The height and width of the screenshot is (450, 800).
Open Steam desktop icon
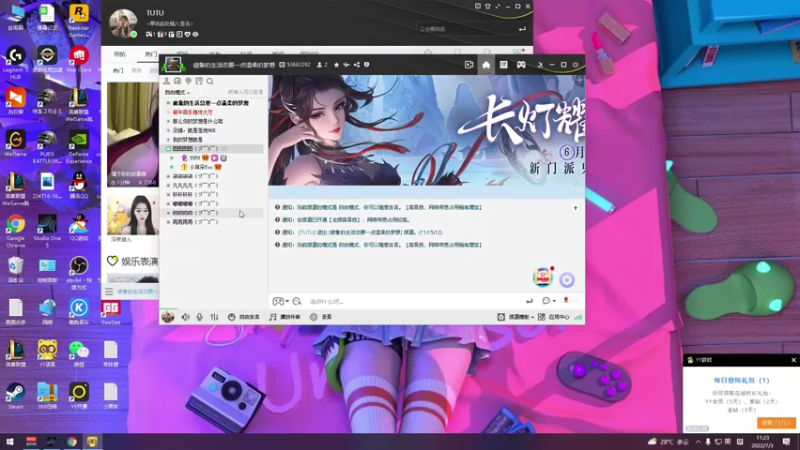(x=15, y=396)
